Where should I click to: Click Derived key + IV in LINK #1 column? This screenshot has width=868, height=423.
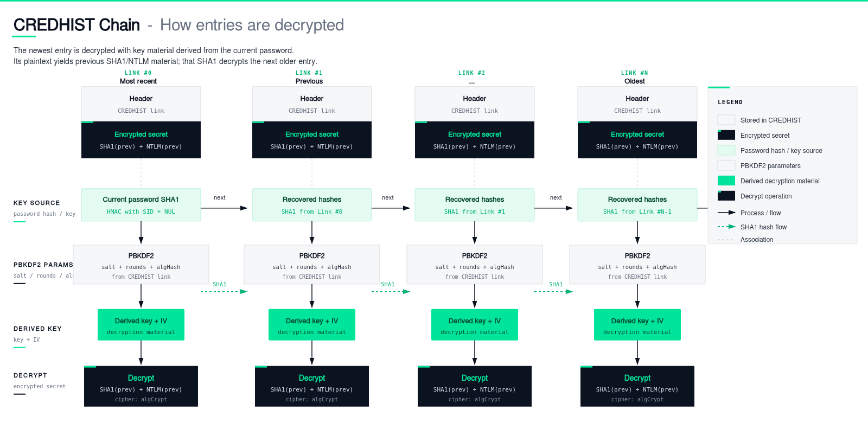(312, 325)
